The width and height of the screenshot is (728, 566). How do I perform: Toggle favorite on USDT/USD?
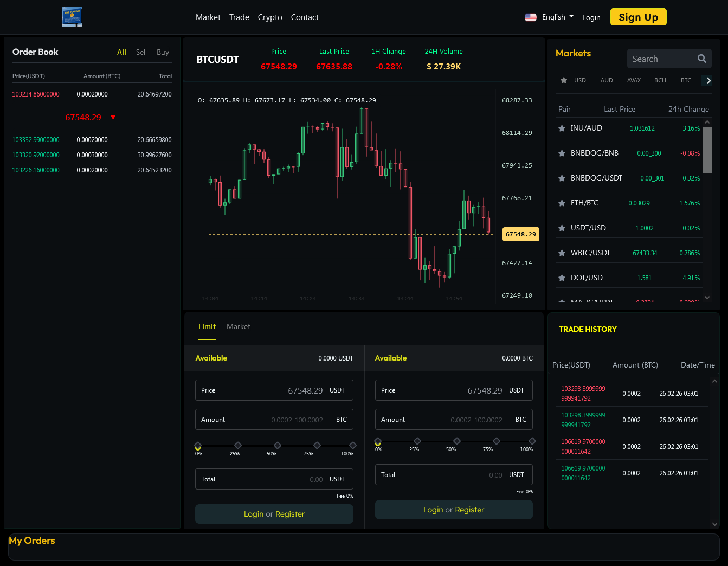click(x=562, y=228)
